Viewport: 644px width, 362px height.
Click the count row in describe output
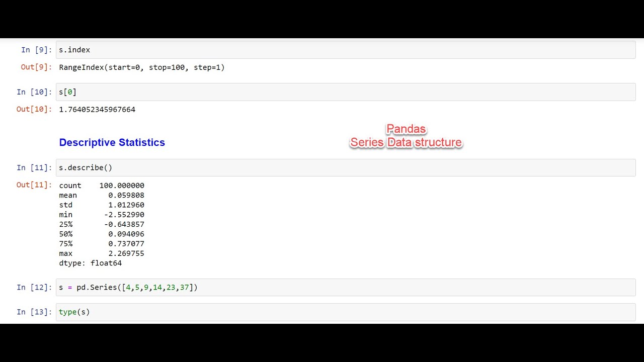[102, 186]
